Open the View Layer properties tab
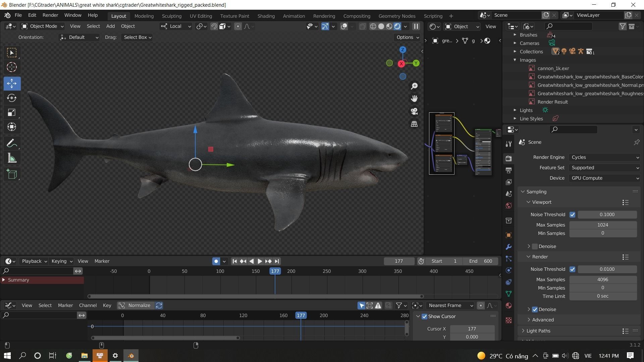 click(x=508, y=182)
